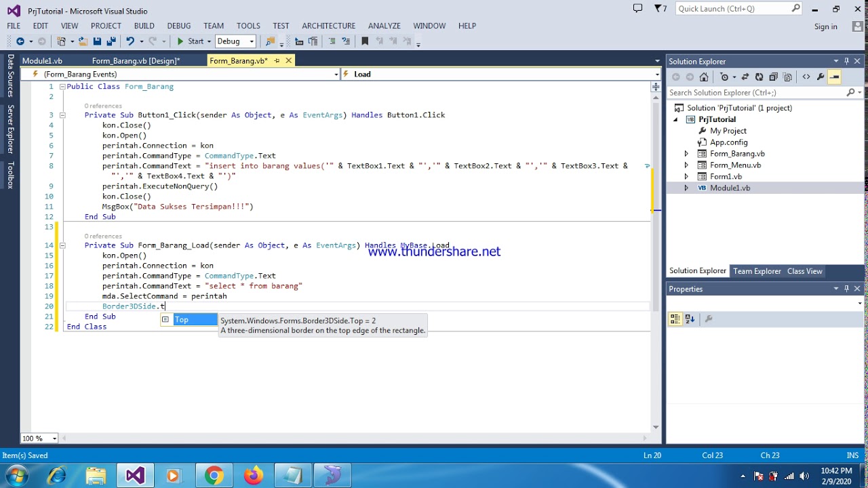Screen dimensions: 868x488
Task: Click the Navigate Backward arrow in the toolbar
Action: pos(20,41)
